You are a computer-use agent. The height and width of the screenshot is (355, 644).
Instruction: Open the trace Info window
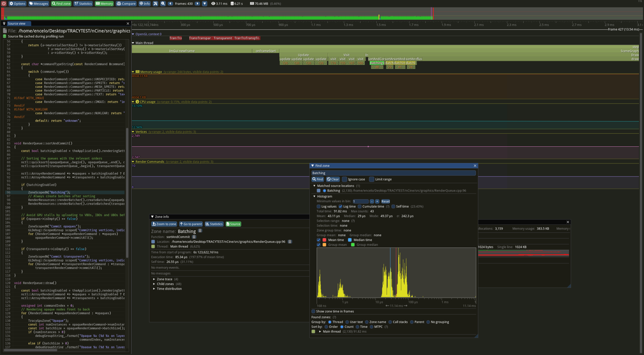pyautogui.click(x=144, y=4)
